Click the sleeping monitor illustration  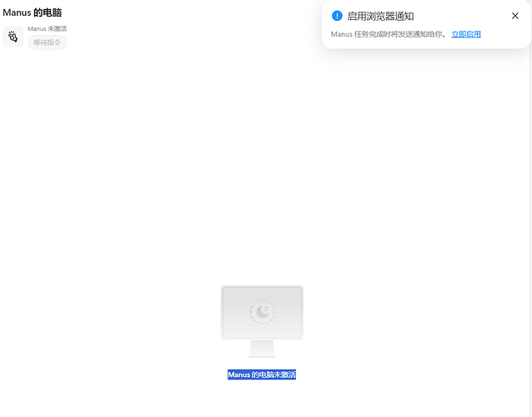(262, 321)
